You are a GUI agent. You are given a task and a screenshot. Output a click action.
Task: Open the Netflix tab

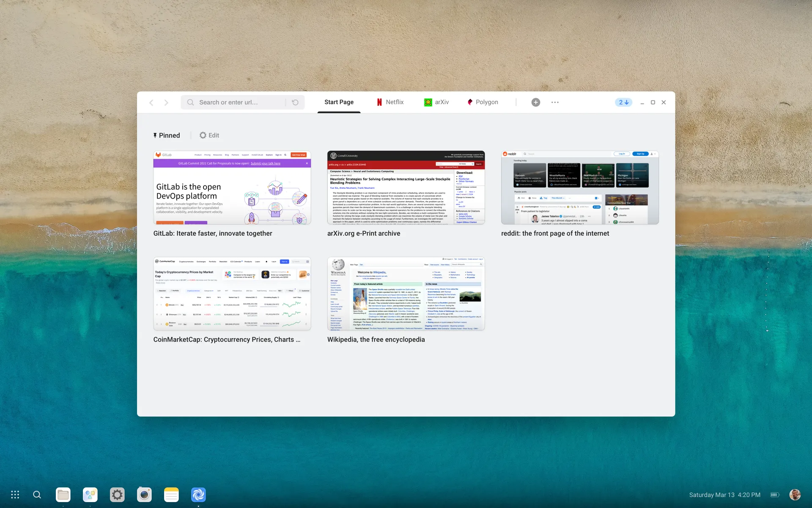(390, 102)
